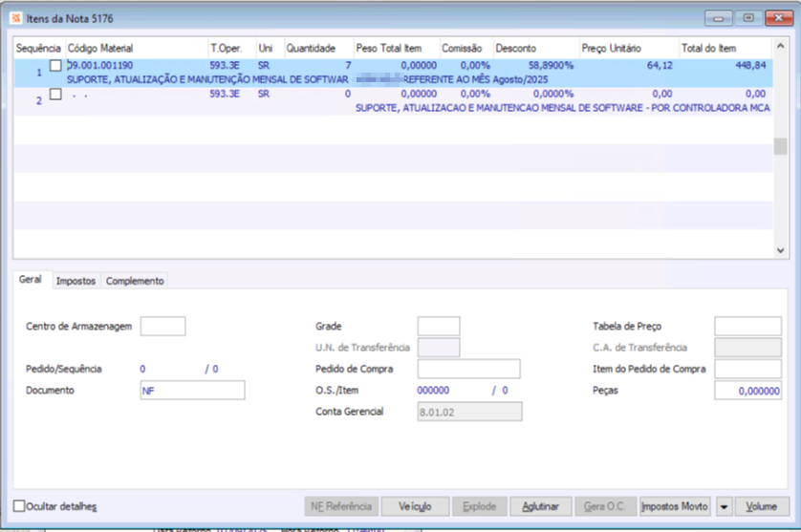This screenshot has width=801, height=532.
Task: Focus the Pedido de Compra field
Action: (469, 369)
